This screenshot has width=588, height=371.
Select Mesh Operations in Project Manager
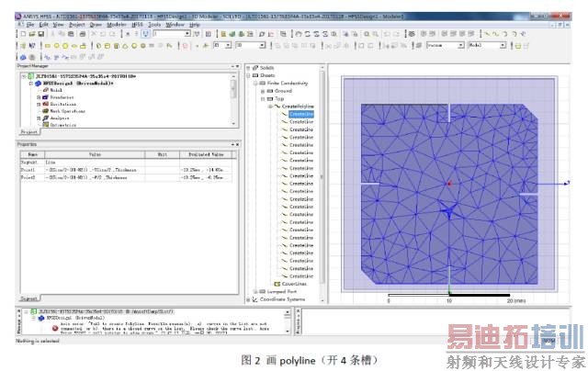click(67, 111)
